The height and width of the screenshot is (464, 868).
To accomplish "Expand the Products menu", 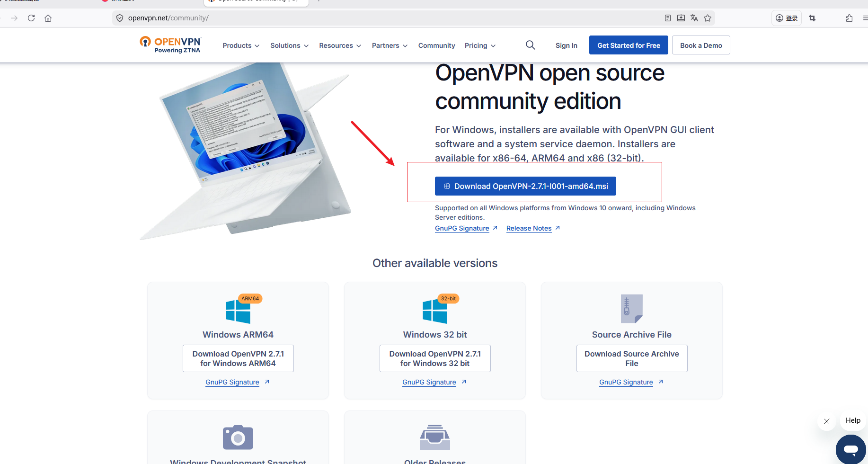I will (241, 45).
